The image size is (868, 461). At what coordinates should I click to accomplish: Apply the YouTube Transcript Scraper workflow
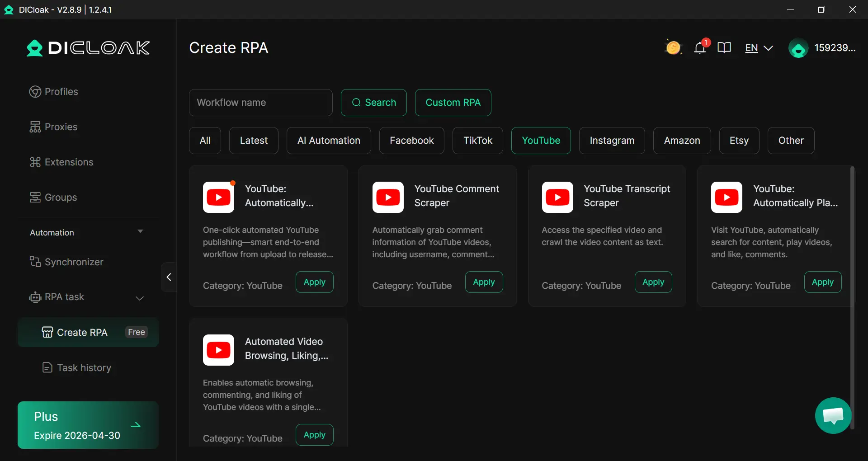pyautogui.click(x=653, y=282)
